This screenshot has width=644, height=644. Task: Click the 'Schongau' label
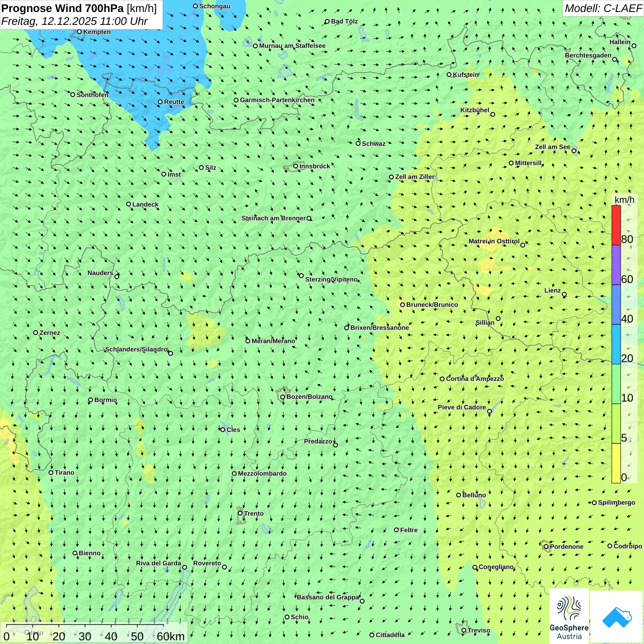(215, 6)
